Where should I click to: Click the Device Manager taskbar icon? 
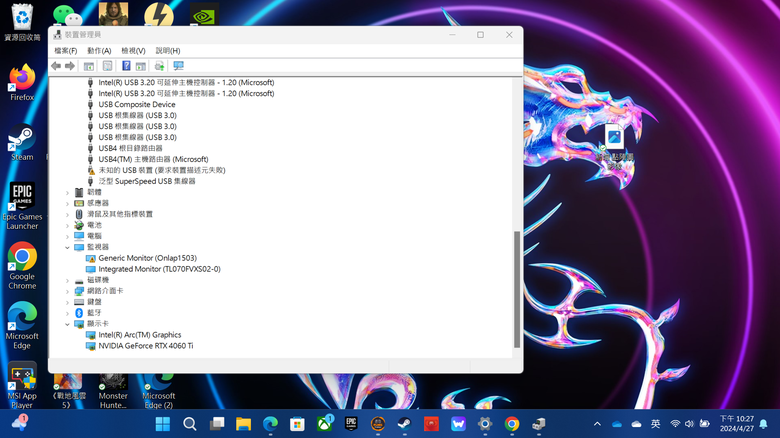539,424
